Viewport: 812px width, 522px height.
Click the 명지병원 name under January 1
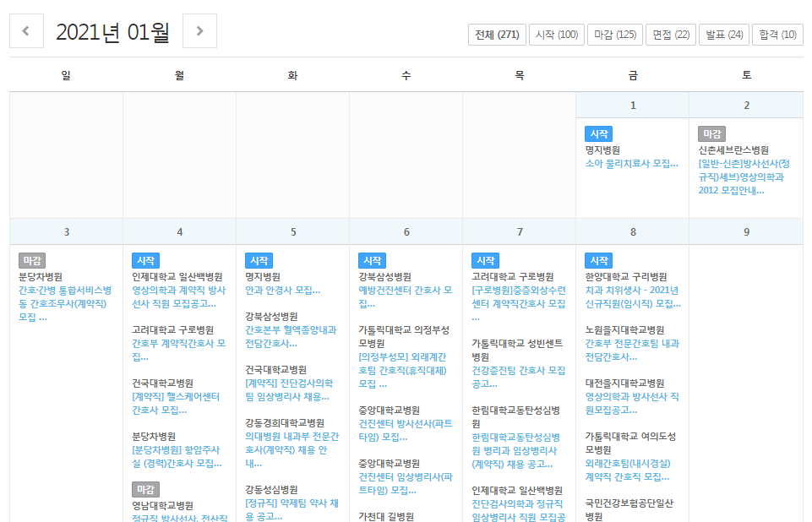coord(602,150)
